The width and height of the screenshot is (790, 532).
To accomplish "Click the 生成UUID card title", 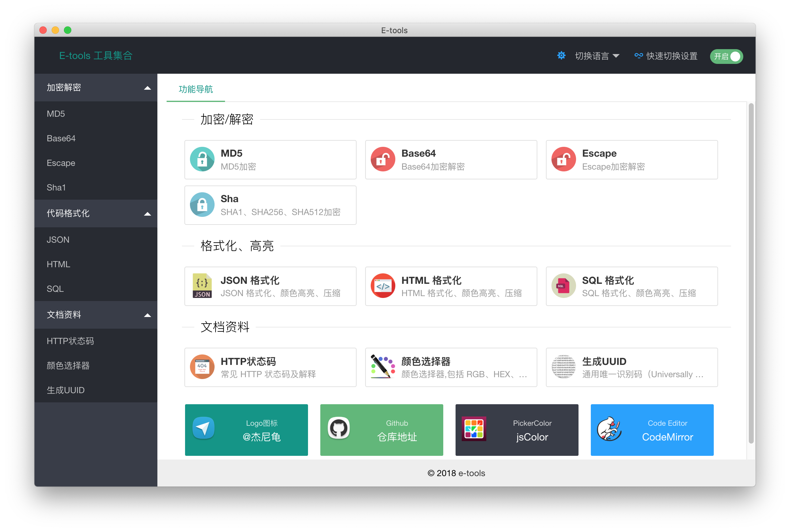I will pos(604,361).
